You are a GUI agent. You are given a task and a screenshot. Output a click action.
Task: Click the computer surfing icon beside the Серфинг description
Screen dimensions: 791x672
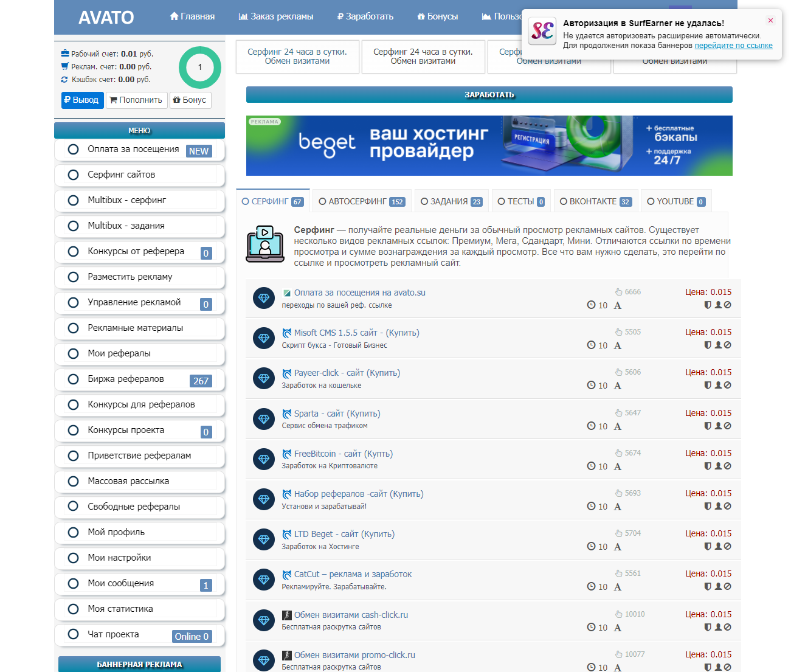click(x=265, y=244)
